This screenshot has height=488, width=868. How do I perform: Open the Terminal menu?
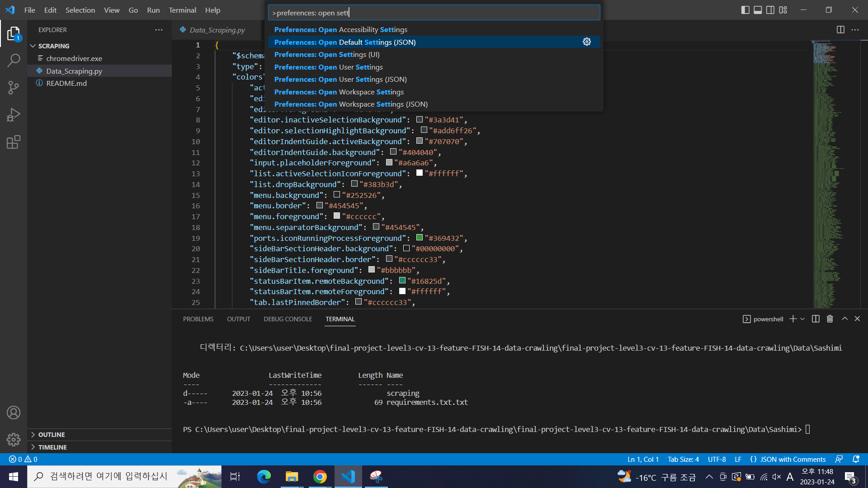[x=182, y=10]
